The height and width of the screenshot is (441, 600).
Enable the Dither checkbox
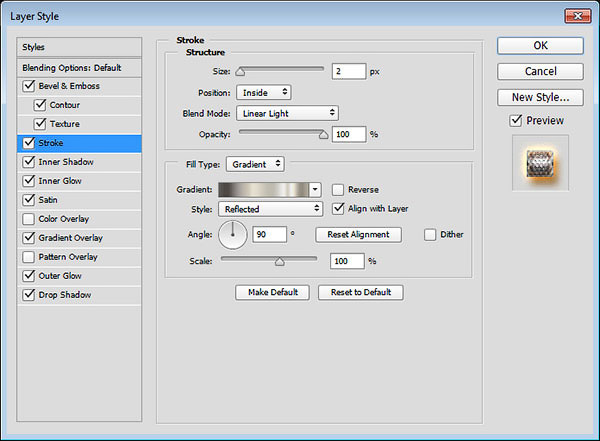point(430,234)
